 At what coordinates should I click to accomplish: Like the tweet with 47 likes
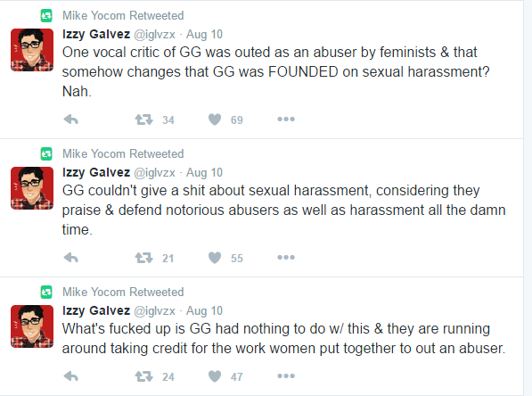[215, 376]
